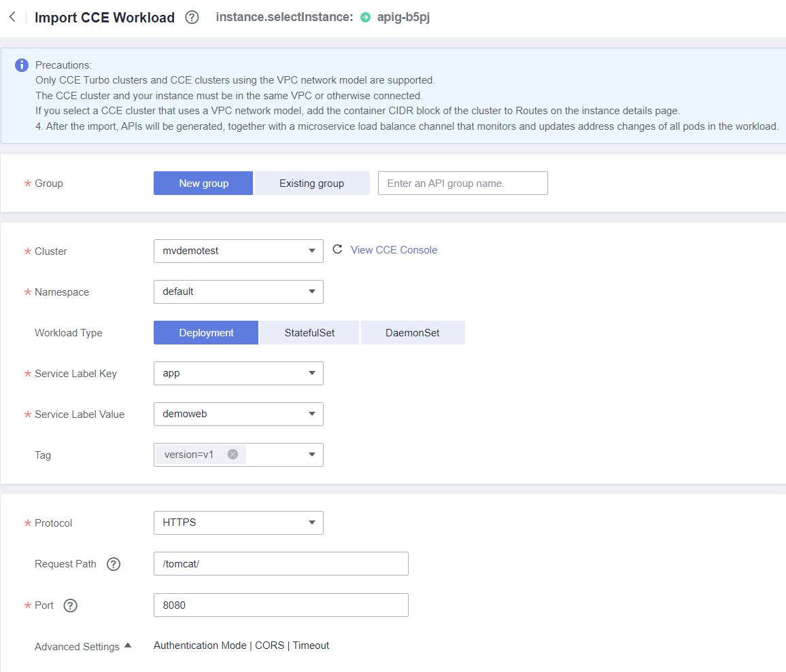Click the back arrow to exit Import CCE Workload
Screen dimensions: 786x672
coord(12,17)
